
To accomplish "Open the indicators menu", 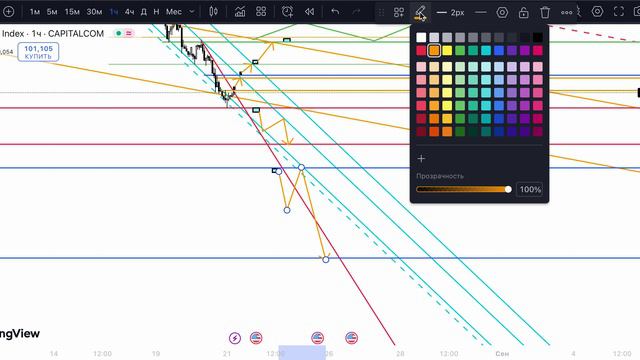I will (x=240, y=12).
